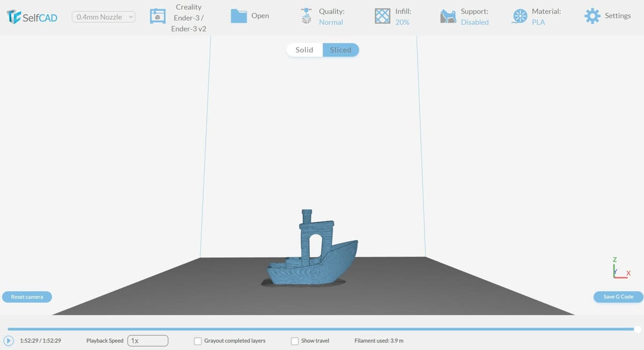Change the 20% infill value
This screenshot has height=350, width=644.
tap(402, 22)
